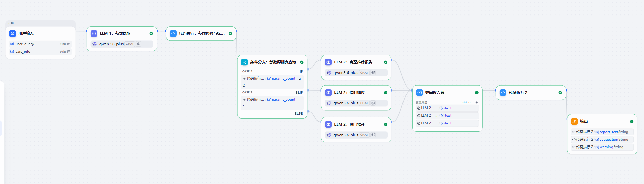This screenshot has height=184, width=644.
Task: Click the home icon on 用户输入 node
Action: (x=12, y=33)
